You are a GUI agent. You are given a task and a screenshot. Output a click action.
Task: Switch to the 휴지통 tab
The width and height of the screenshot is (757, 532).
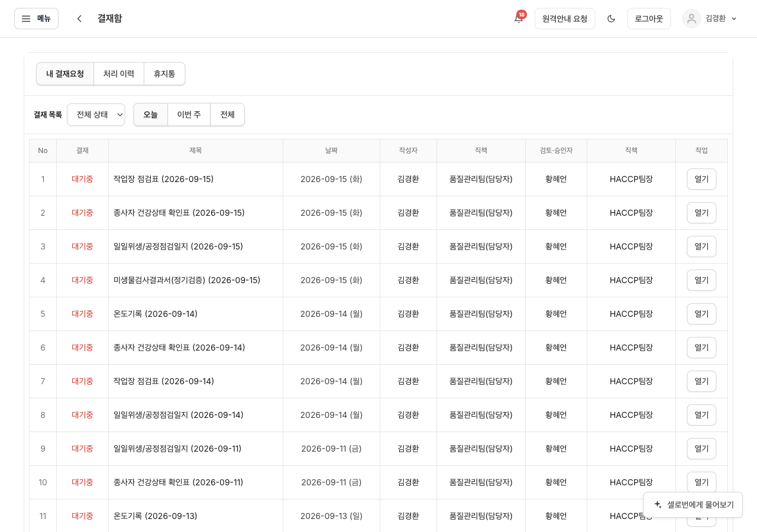pos(164,74)
